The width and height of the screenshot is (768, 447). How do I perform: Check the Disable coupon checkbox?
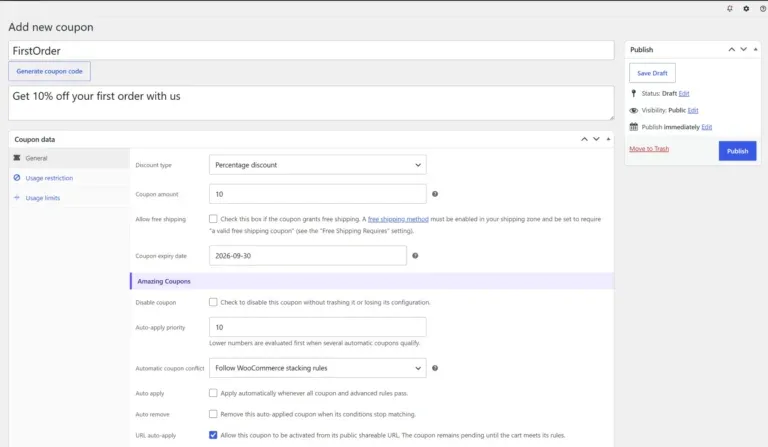213,302
